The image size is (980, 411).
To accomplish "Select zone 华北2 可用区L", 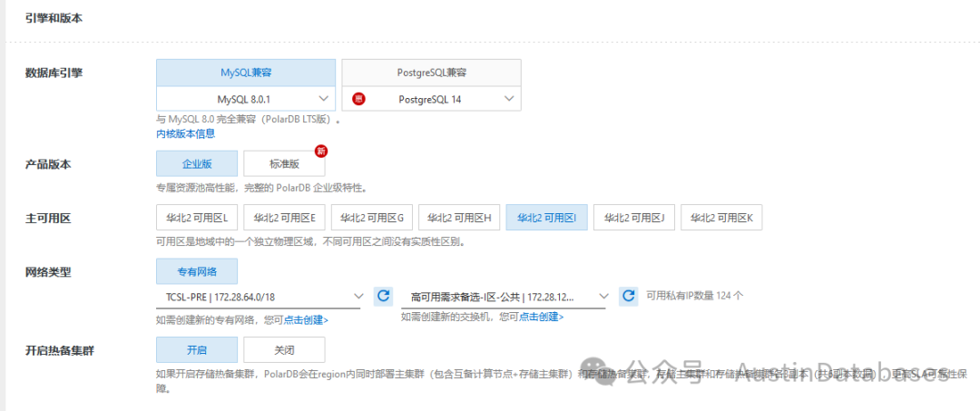I will pos(197,218).
